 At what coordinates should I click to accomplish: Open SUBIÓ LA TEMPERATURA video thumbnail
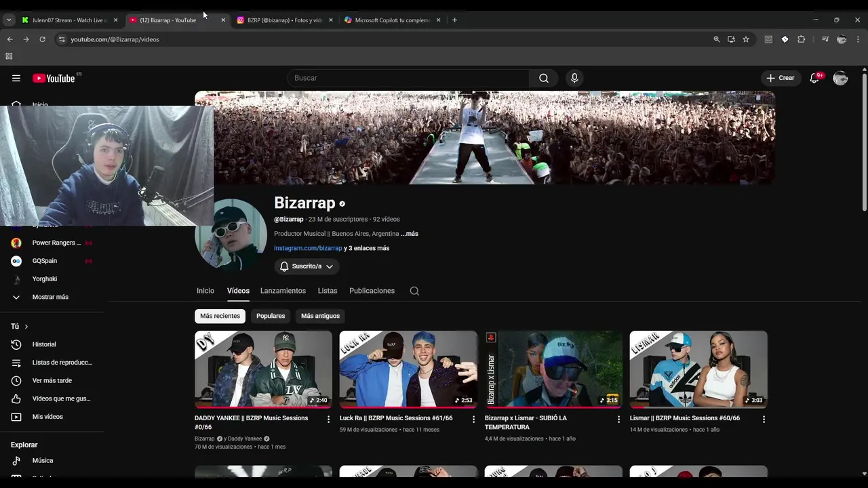pyautogui.click(x=553, y=369)
